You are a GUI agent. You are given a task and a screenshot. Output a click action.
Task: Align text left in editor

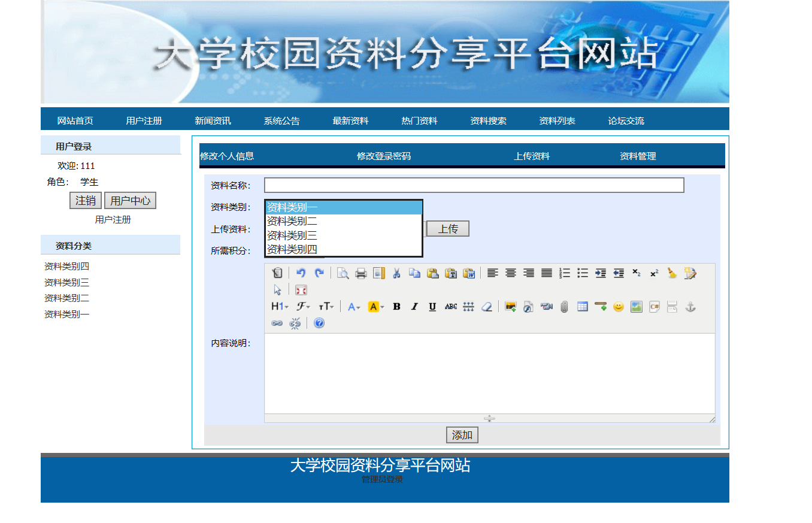[x=492, y=273]
